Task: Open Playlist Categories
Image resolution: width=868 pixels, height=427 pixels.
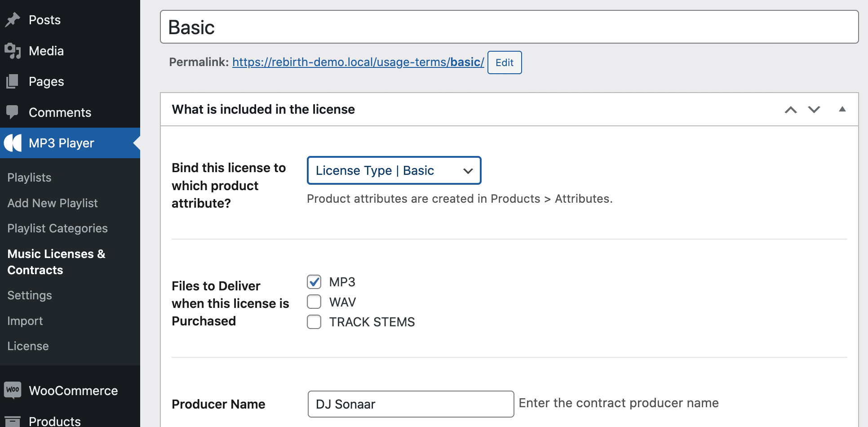Action: click(58, 228)
